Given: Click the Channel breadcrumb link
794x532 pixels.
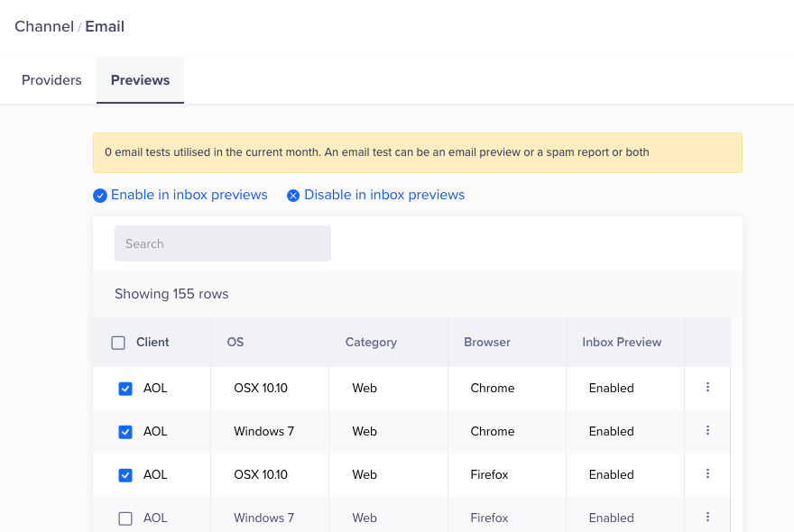Looking at the screenshot, I should [x=44, y=26].
